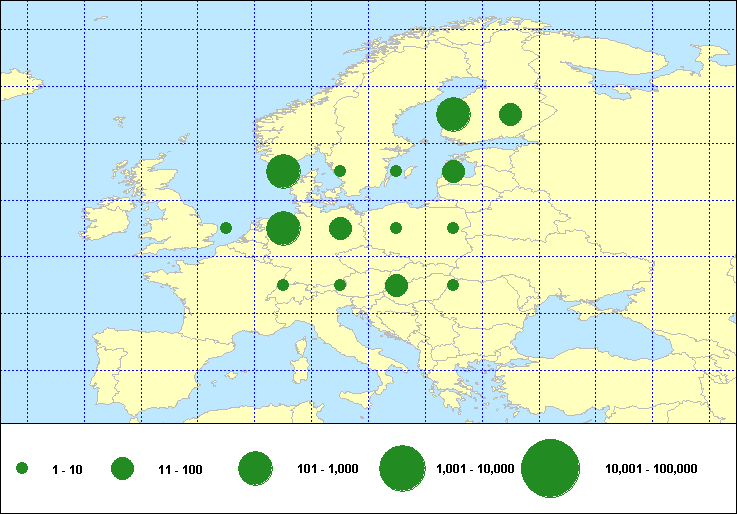This screenshot has width=737, height=514.
Task: Click the large green circle over Denmark
Action: (283, 171)
